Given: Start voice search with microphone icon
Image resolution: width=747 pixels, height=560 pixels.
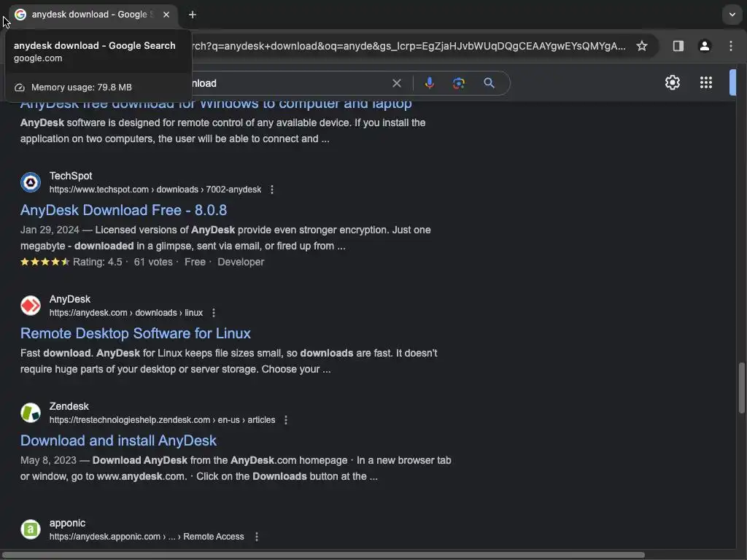Looking at the screenshot, I should tap(429, 83).
